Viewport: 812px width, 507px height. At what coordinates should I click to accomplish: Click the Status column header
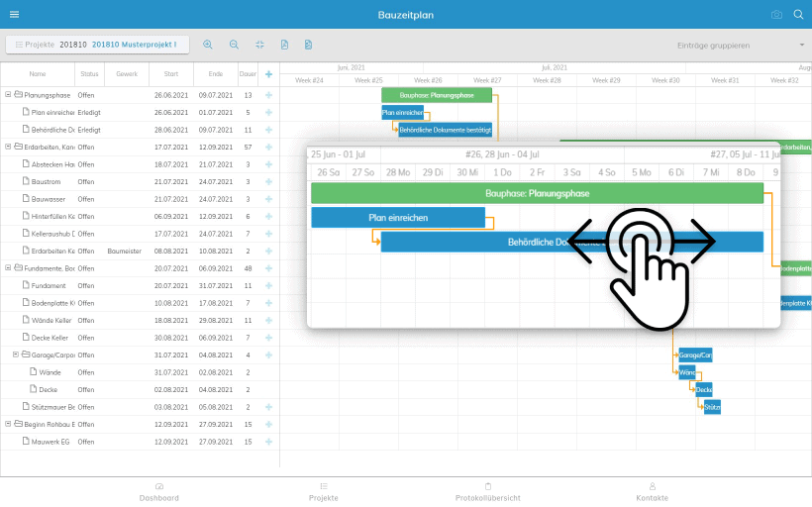point(89,74)
